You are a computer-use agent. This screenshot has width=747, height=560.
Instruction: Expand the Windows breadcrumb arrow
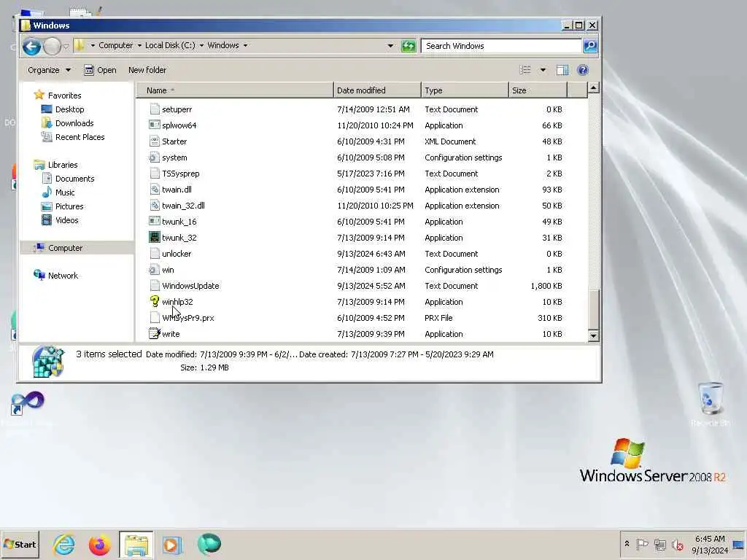click(x=245, y=45)
